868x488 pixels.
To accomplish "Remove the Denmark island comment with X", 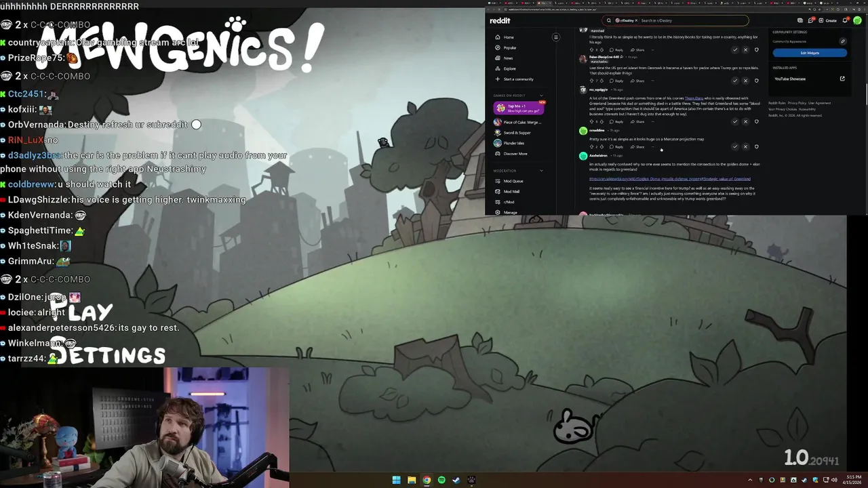I will (745, 81).
